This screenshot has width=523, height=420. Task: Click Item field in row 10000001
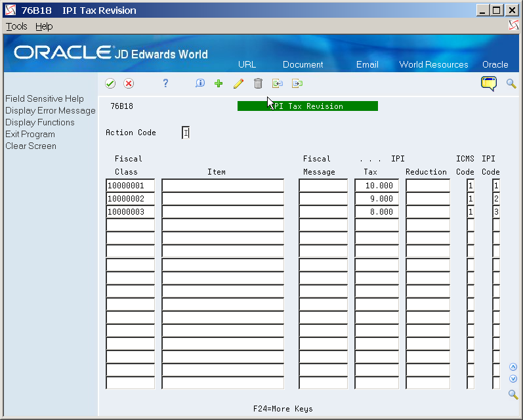tap(223, 186)
